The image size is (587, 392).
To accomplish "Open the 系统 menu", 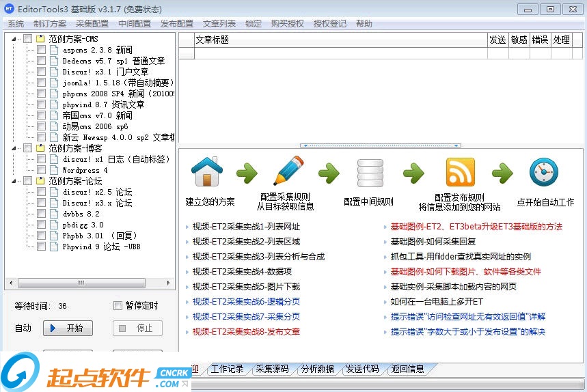I will pyautogui.click(x=16, y=24).
